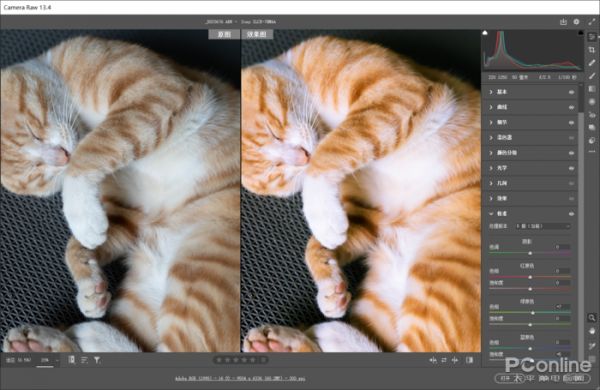Select the Hand pan tool
600x390 pixels.
click(592, 331)
